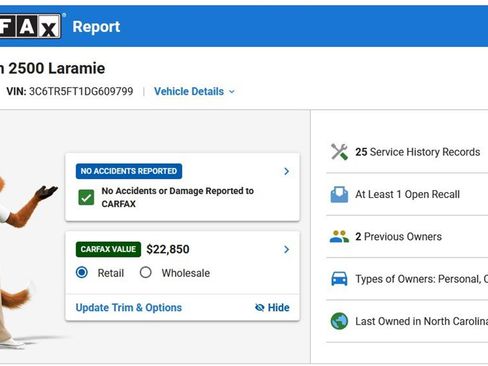Screen dimensions: 488x366
Task: Open the No Accidents Reported chevron
Action: click(x=286, y=171)
